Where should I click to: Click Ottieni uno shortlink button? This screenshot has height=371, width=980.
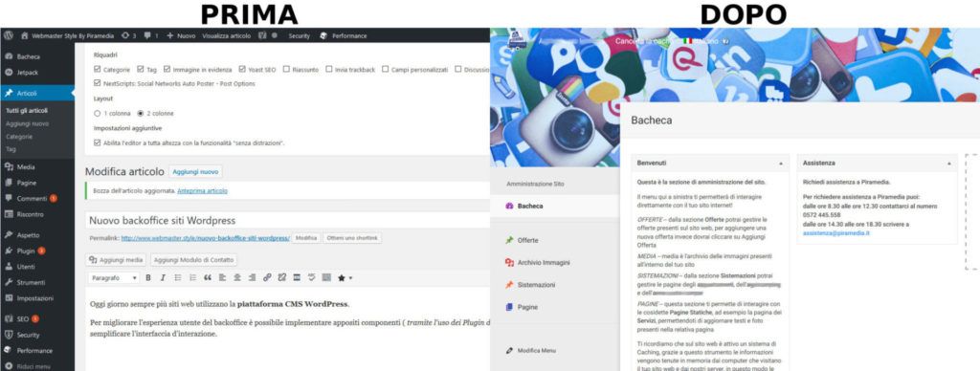(352, 238)
